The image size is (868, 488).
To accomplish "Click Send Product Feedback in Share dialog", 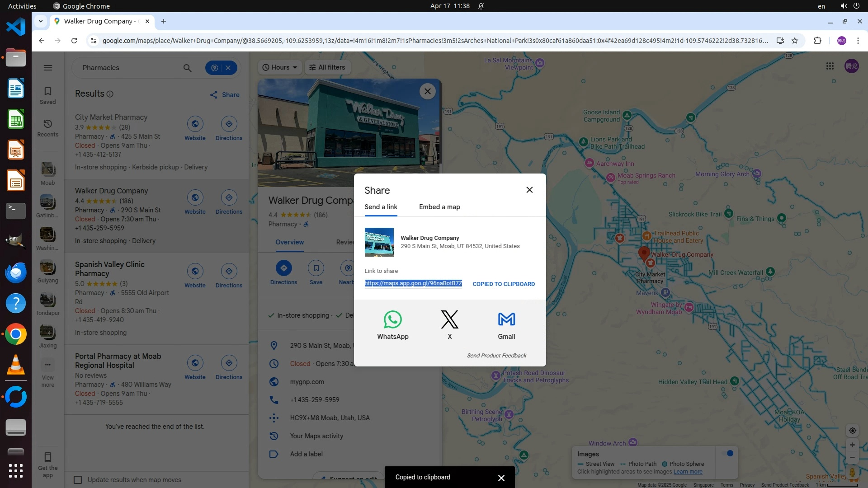I will point(496,356).
